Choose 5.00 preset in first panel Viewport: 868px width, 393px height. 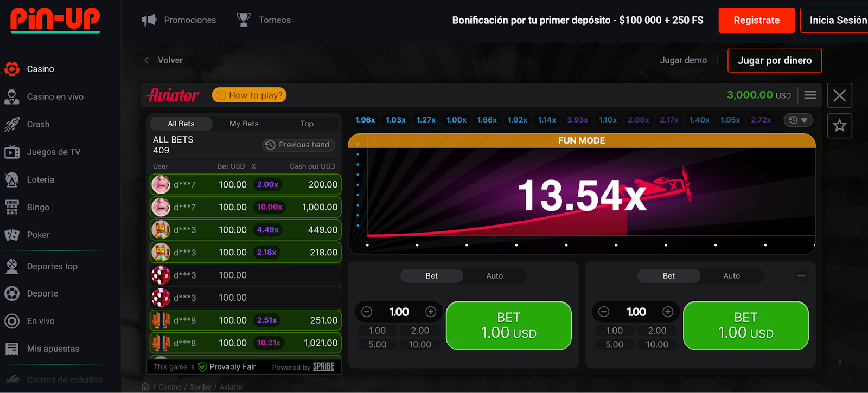[378, 344]
